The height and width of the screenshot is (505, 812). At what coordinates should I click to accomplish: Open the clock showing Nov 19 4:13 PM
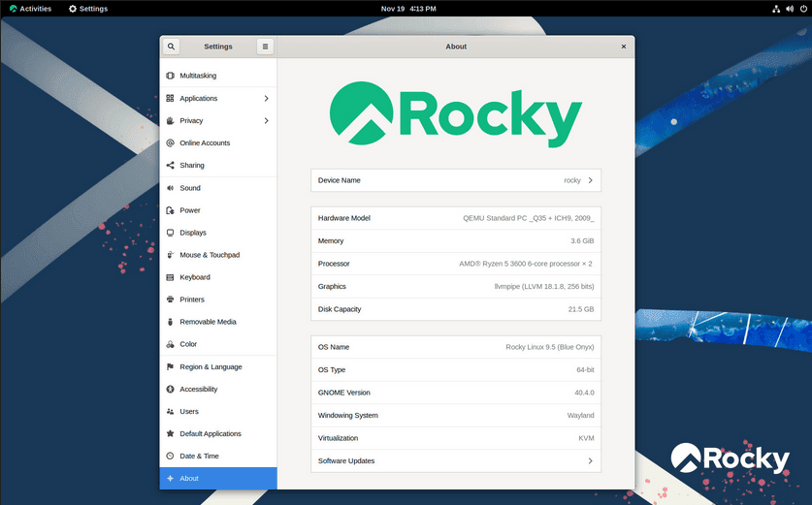coord(408,9)
